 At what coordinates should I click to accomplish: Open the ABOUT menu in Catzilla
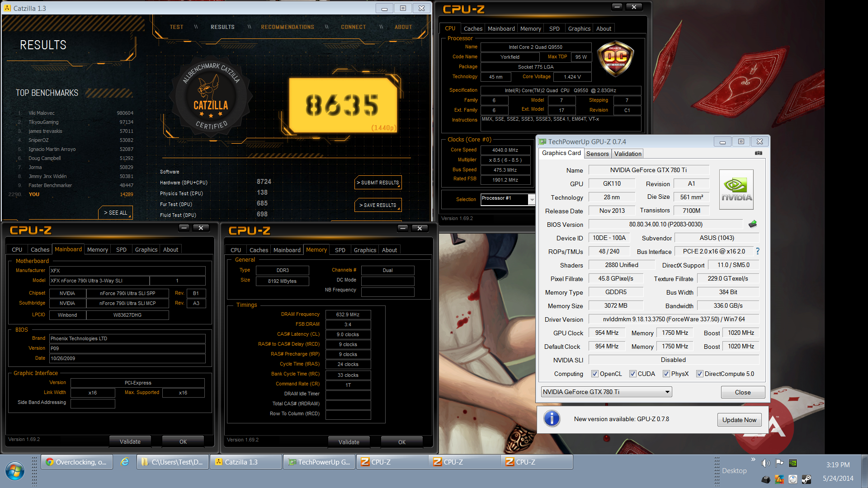(403, 27)
